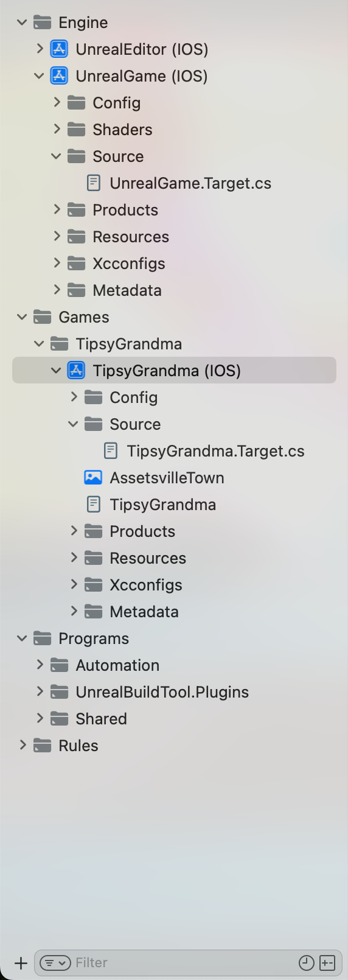Expand the Automation folder under Programs

click(40, 665)
